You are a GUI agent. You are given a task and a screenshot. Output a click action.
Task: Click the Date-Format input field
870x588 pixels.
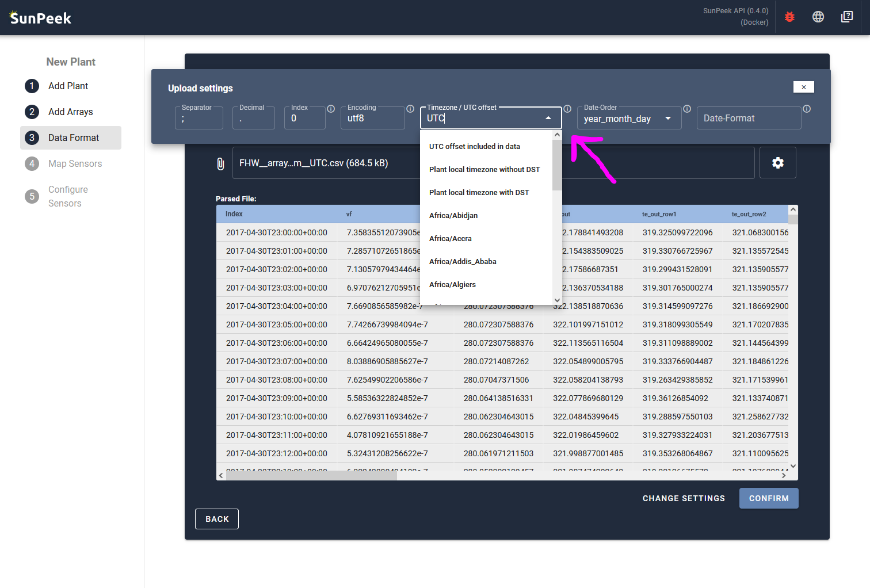749,118
